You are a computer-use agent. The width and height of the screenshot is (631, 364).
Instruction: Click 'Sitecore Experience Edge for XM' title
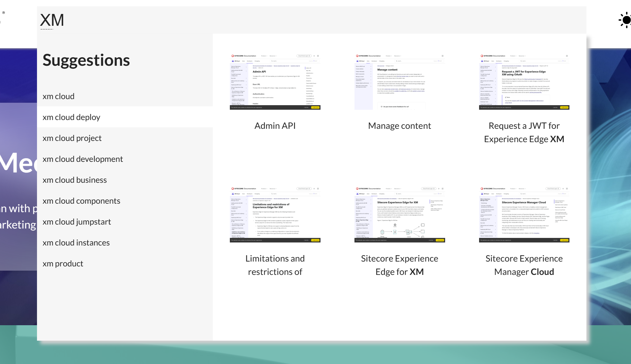400,265
